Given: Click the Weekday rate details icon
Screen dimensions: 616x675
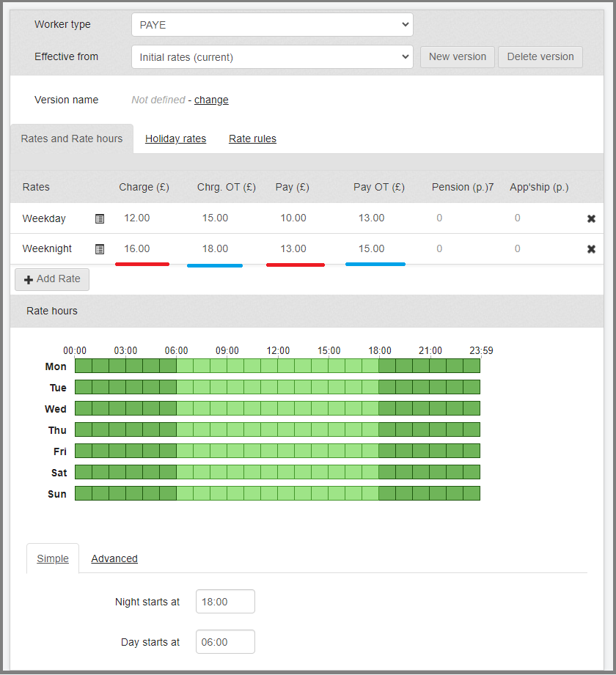Looking at the screenshot, I should (100, 218).
